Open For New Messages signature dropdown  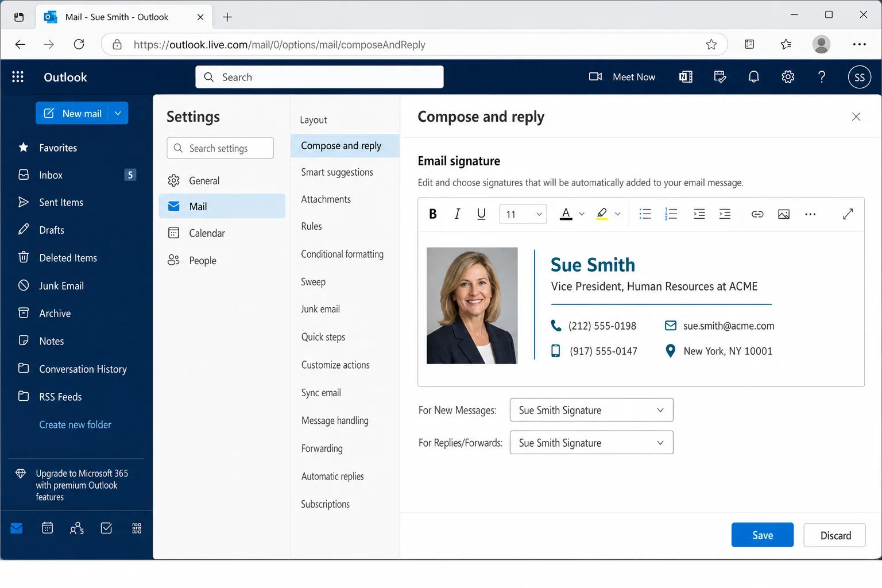point(591,410)
